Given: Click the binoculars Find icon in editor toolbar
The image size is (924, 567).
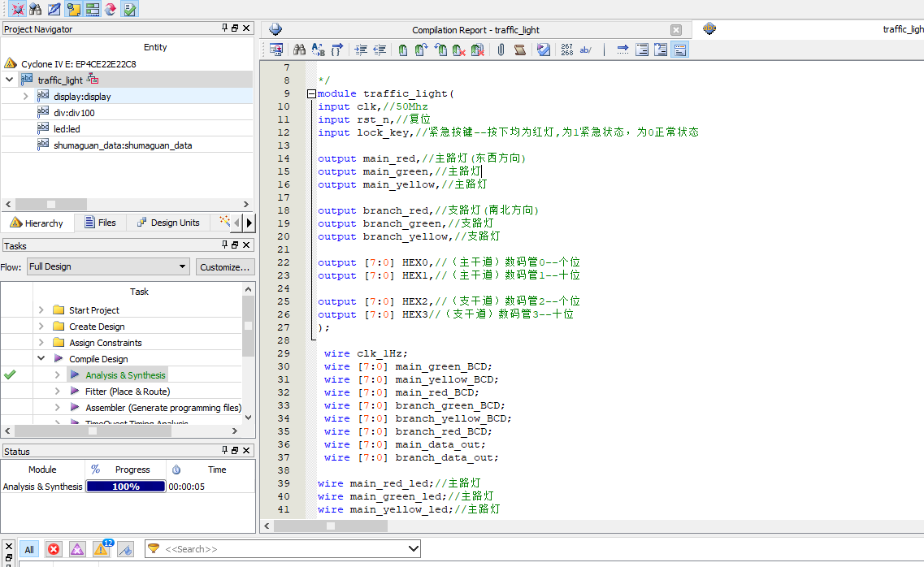Looking at the screenshot, I should [299, 50].
